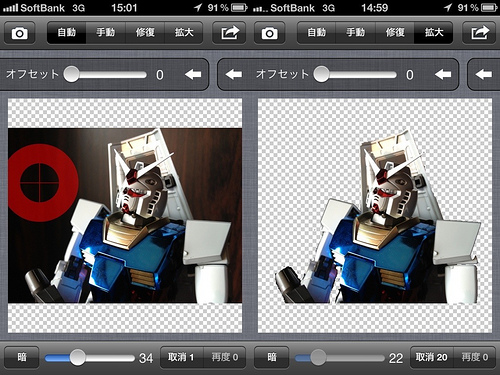The image size is (500, 375).
Task: Tap 再度 0 redo button in right screenshot
Action: click(x=475, y=357)
